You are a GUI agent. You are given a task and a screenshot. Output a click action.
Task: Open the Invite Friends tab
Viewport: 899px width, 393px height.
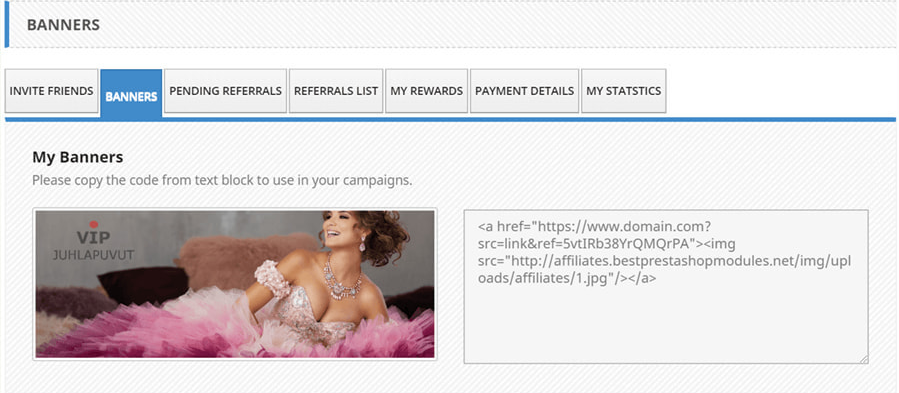(x=52, y=91)
